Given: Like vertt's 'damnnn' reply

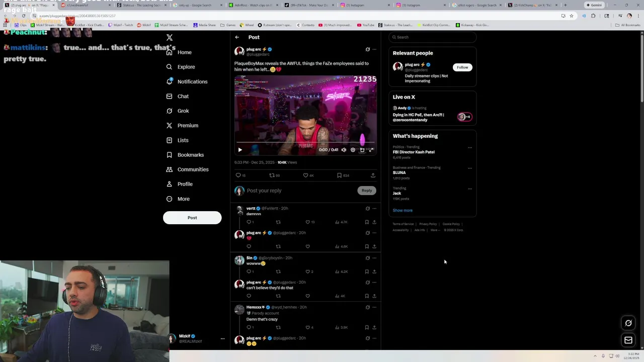Looking at the screenshot, I should (x=308, y=222).
